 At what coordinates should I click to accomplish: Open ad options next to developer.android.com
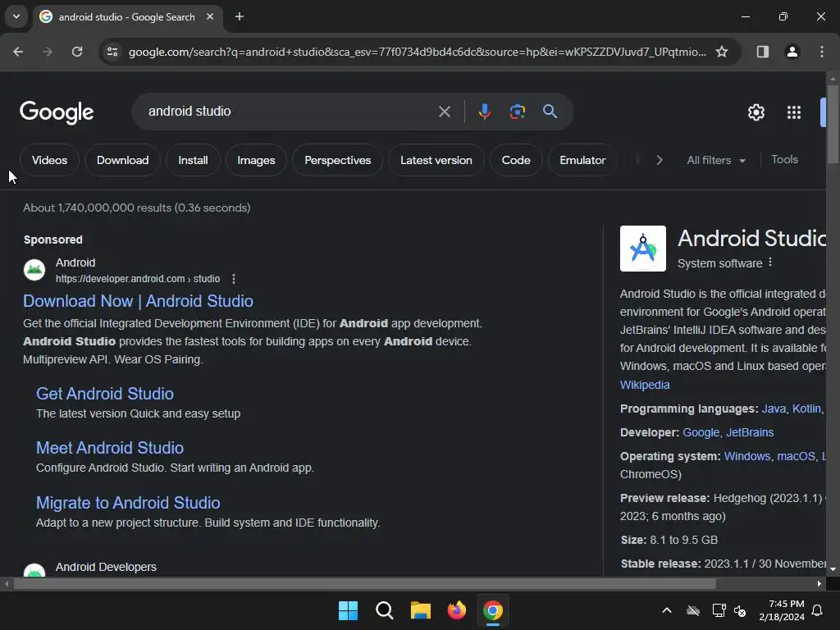(234, 279)
